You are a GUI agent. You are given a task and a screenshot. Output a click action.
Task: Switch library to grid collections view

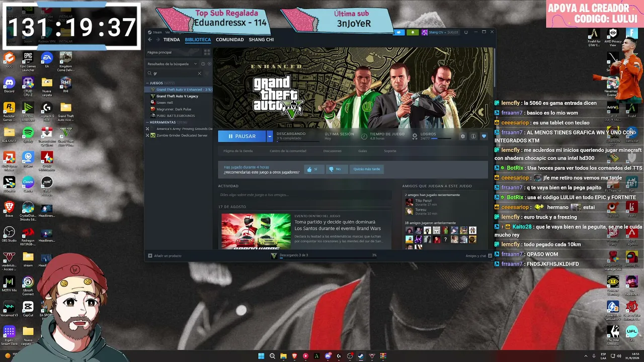[207, 52]
